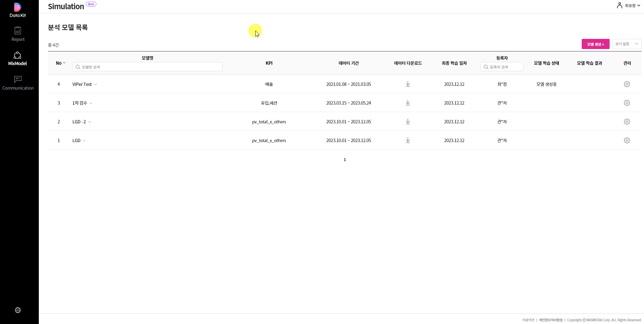
Task: Select the MixModel sidebar icon
Action: (x=17, y=59)
